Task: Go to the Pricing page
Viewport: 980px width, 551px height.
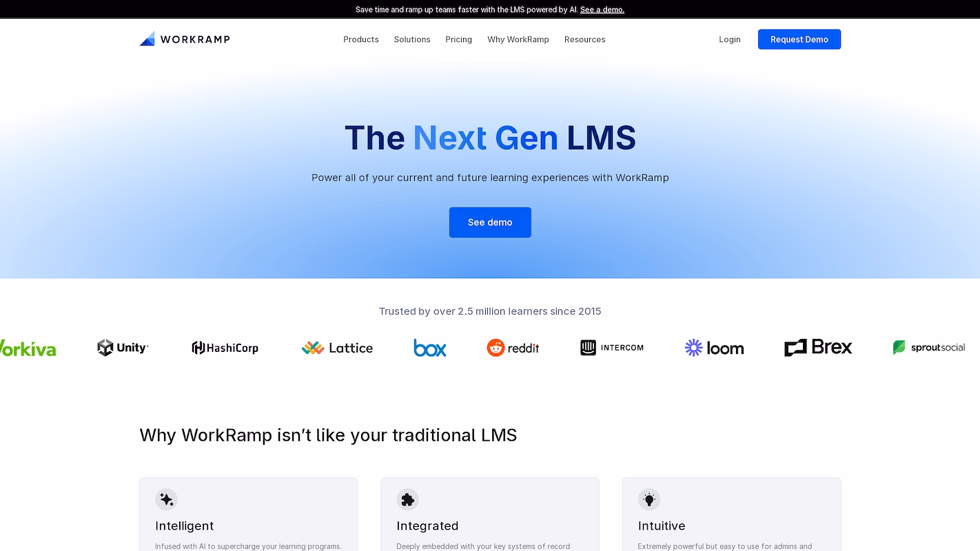Action: coord(458,39)
